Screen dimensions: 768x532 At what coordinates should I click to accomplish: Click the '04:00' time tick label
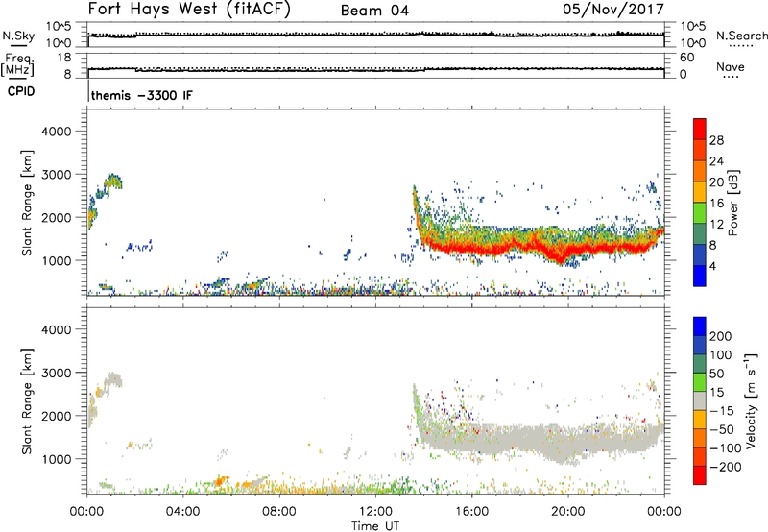[183, 512]
